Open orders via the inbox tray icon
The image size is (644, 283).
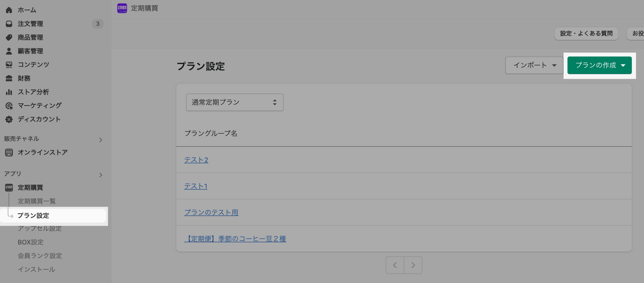point(9,24)
